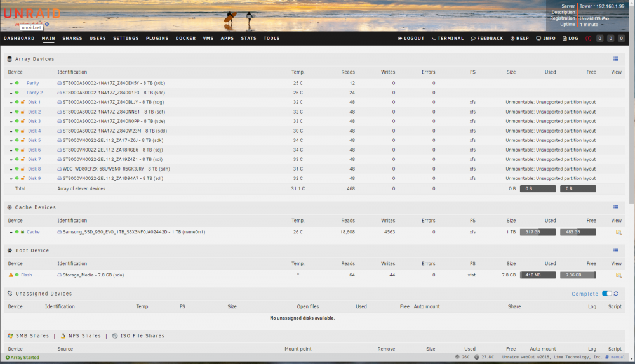Click Disk 2 orange lock icon
This screenshot has height=364, width=635.
point(23,112)
